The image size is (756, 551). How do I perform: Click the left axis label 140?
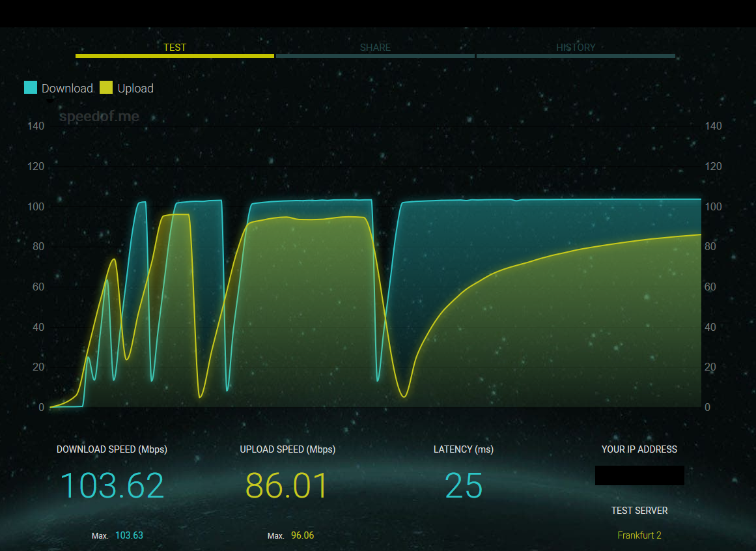click(36, 126)
